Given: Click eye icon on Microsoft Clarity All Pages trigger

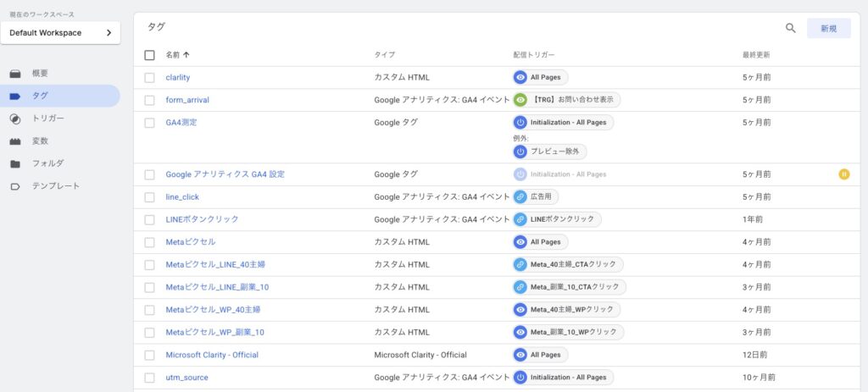Looking at the screenshot, I should 520,355.
